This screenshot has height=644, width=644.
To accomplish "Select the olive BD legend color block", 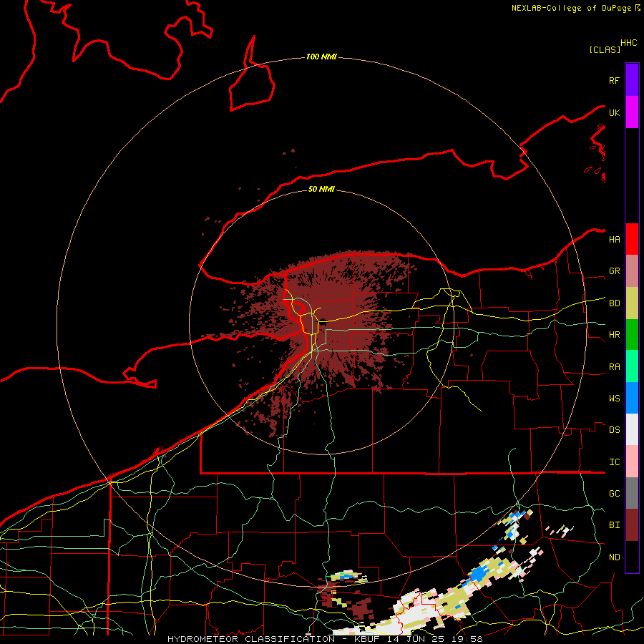I will [632, 303].
